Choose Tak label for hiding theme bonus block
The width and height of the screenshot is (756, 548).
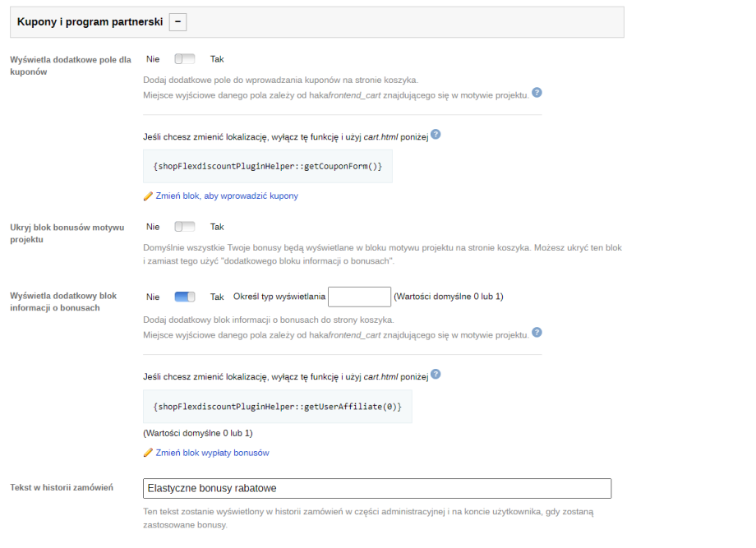[217, 227]
